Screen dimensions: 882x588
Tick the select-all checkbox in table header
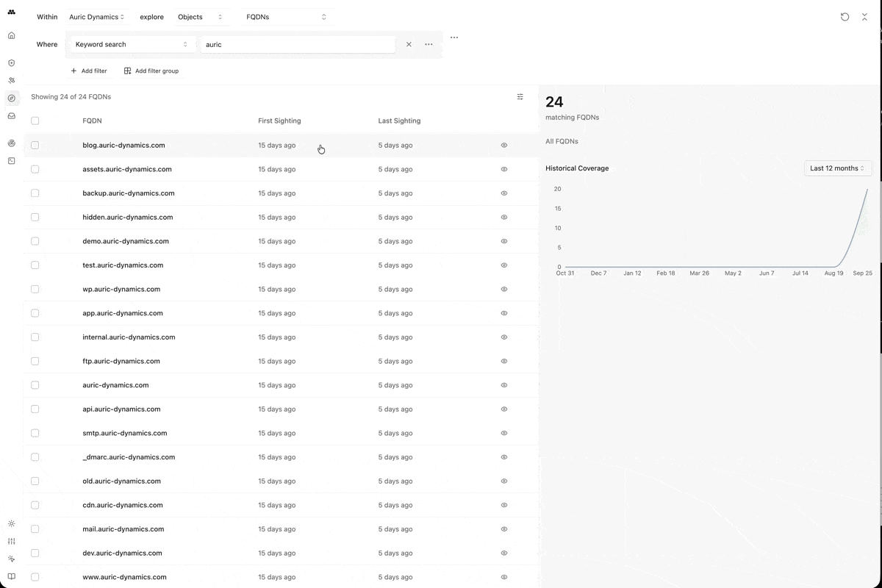35,121
